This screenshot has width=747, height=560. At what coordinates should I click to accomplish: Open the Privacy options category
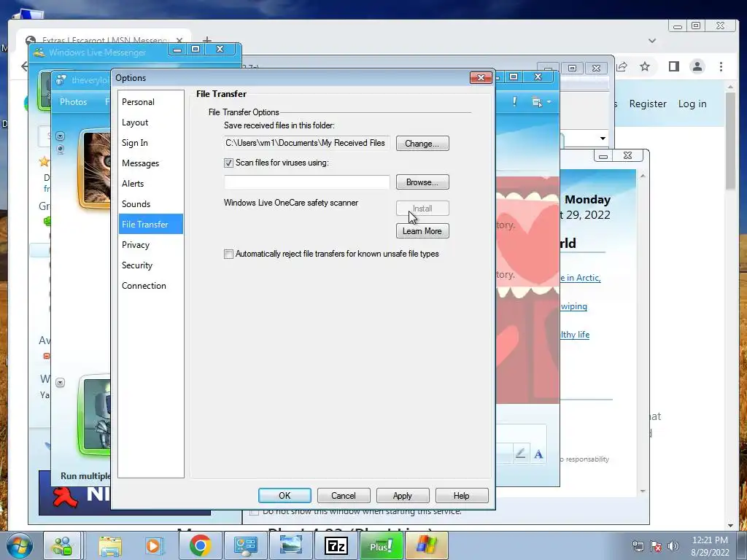click(150, 245)
